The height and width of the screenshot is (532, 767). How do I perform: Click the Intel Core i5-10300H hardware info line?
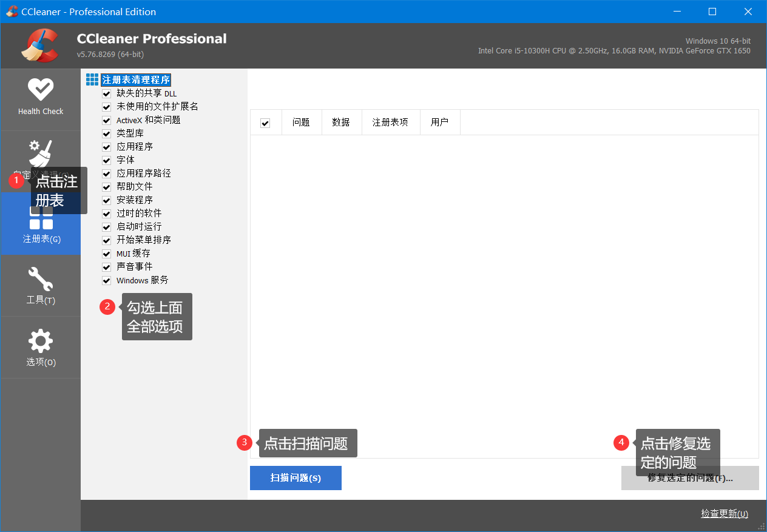pos(614,51)
